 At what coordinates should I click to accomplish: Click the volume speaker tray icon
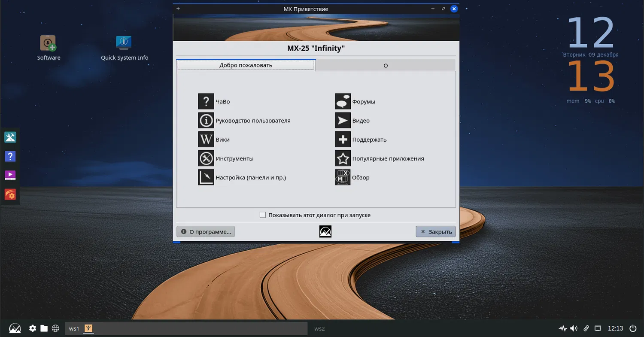(574, 328)
